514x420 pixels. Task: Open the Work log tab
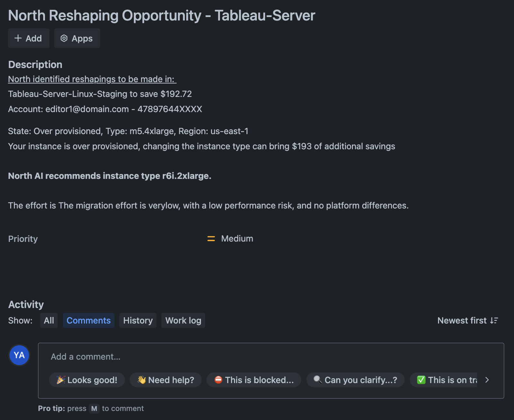point(183,320)
